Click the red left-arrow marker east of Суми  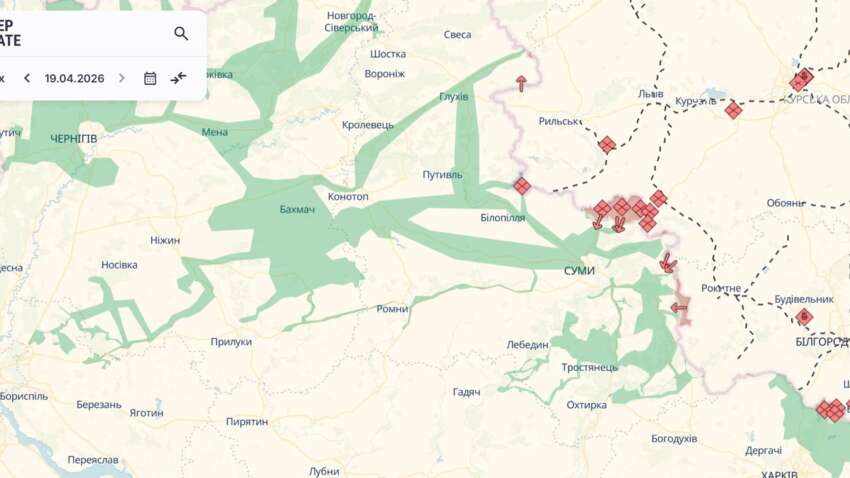[679, 308]
